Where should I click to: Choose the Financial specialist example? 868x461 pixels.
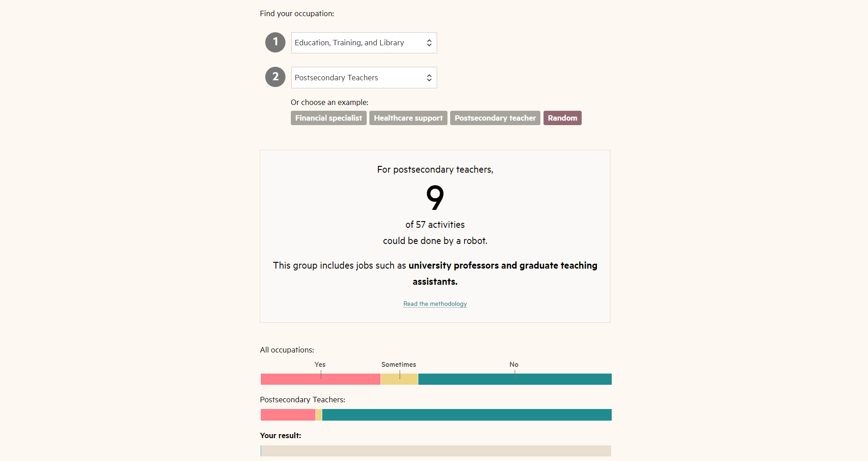coord(329,118)
